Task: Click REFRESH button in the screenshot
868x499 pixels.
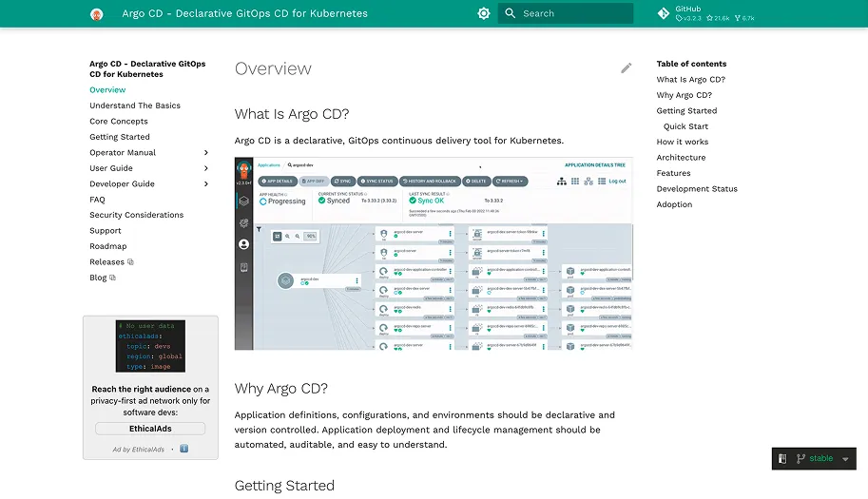Action: click(x=510, y=181)
